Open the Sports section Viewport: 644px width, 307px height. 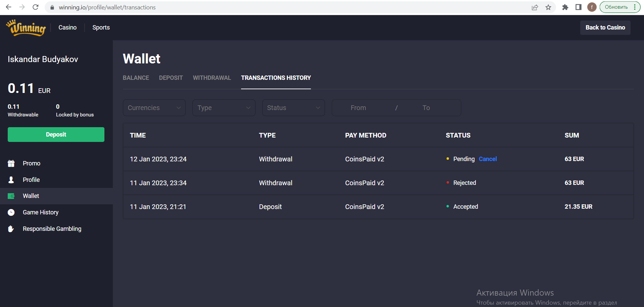101,28
